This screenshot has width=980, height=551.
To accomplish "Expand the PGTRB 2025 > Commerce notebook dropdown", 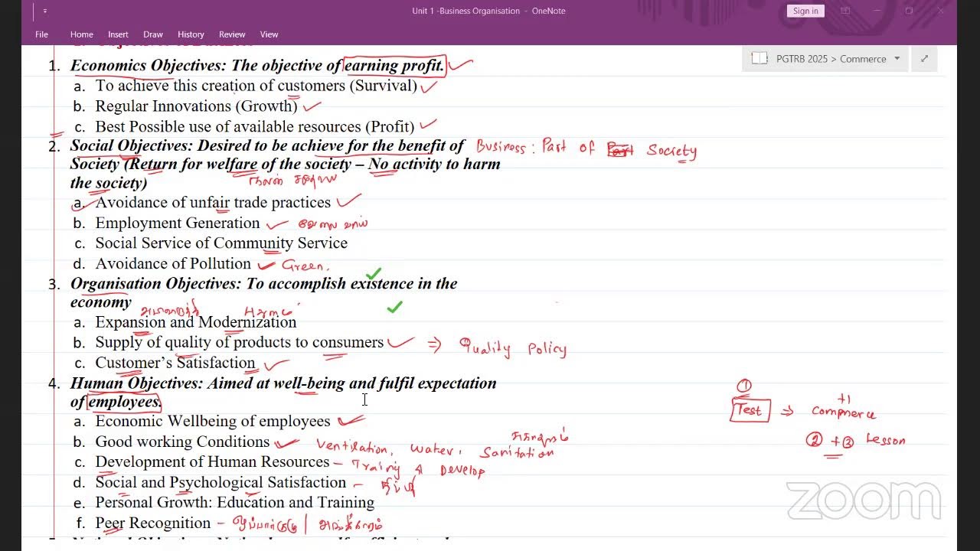I will pyautogui.click(x=897, y=59).
